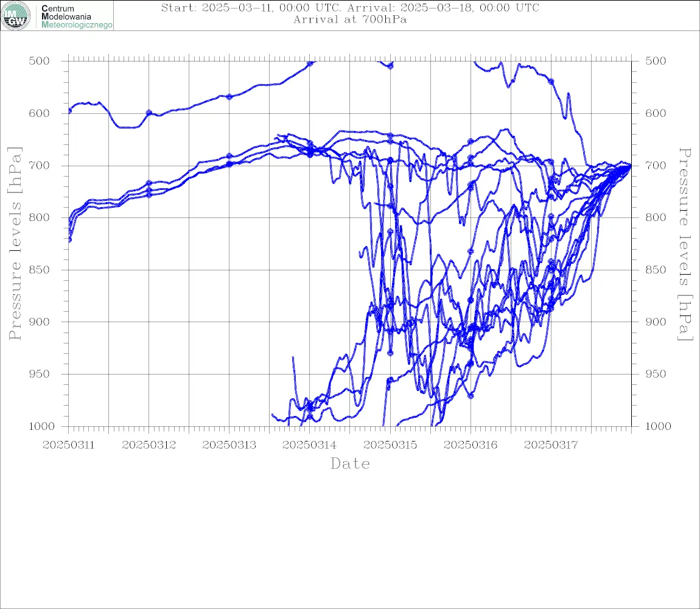Image resolution: width=700 pixels, height=609 pixels.
Task: Click right axis label 950
Action: tap(656, 374)
